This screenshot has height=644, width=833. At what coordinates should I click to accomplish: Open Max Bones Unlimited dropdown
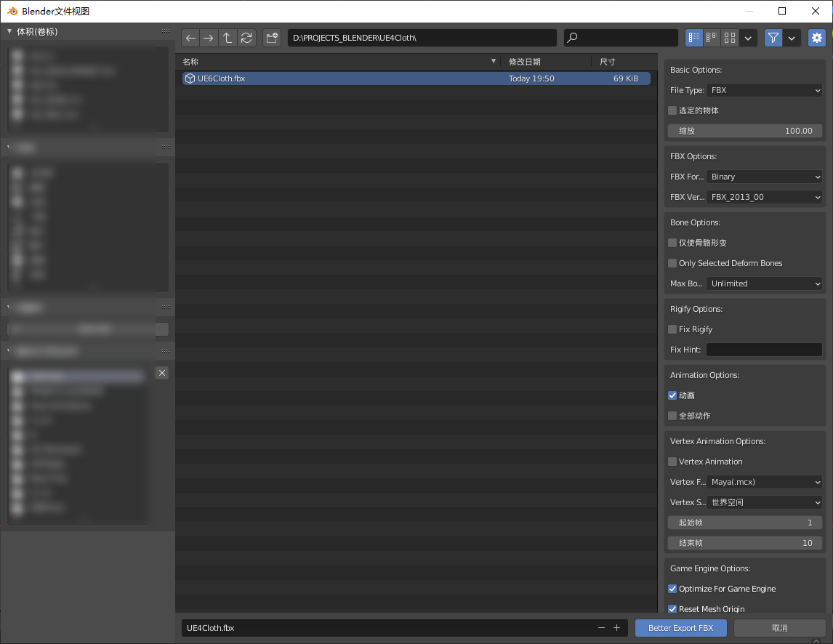coord(764,283)
